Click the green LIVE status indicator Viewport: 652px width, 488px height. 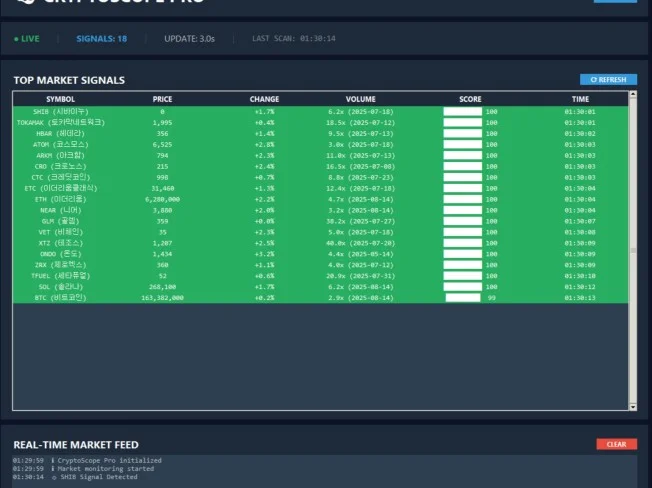click(x=27, y=39)
